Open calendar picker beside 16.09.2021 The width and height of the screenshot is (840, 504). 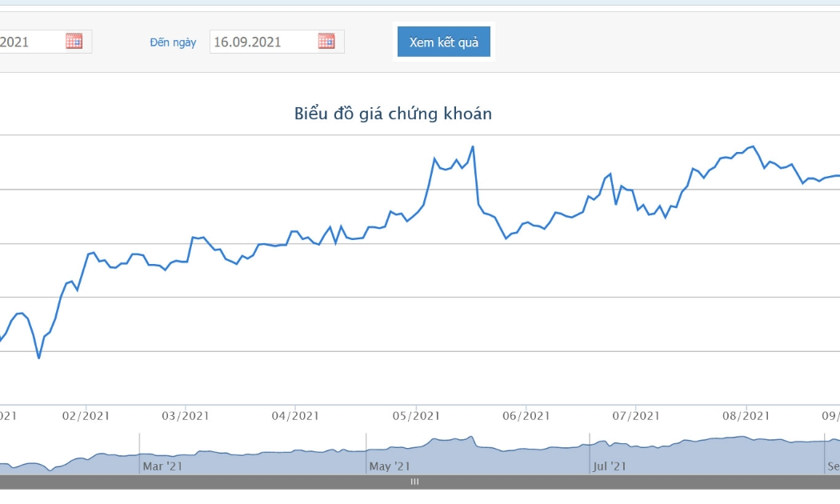click(326, 42)
